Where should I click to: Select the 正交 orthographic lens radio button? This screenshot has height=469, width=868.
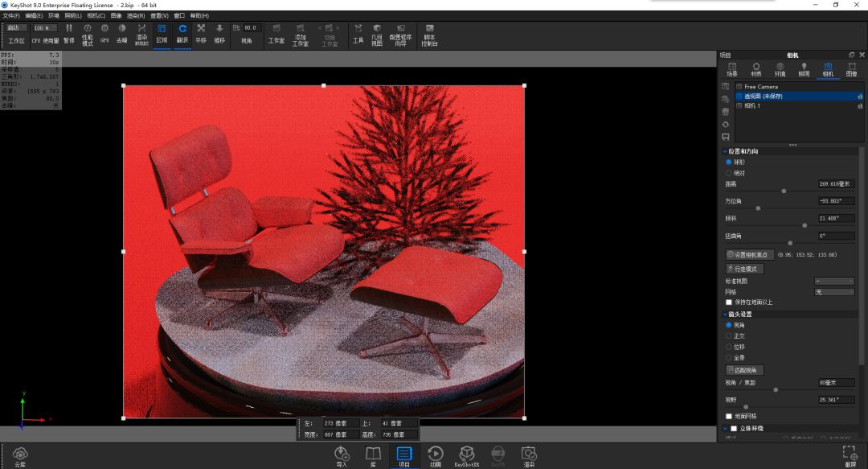pos(728,336)
